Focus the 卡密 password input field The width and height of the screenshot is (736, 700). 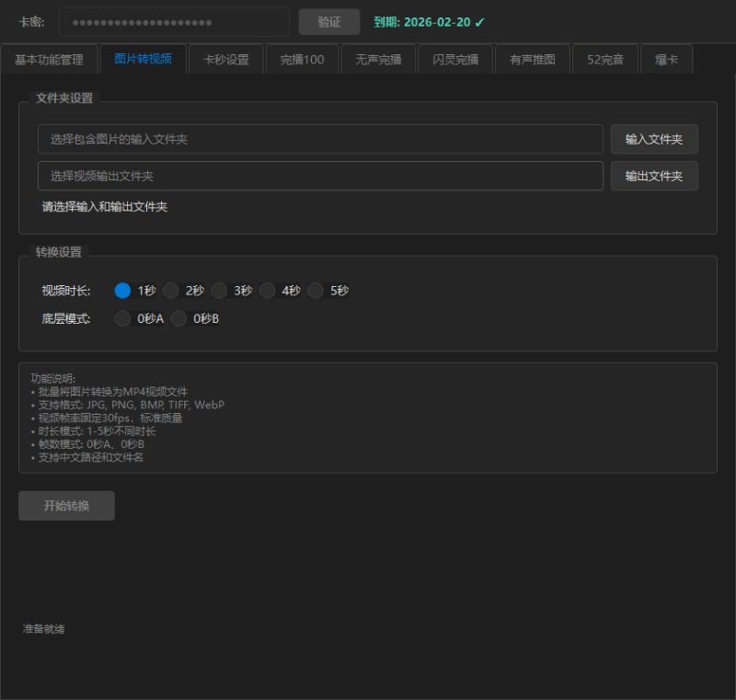pos(174,22)
